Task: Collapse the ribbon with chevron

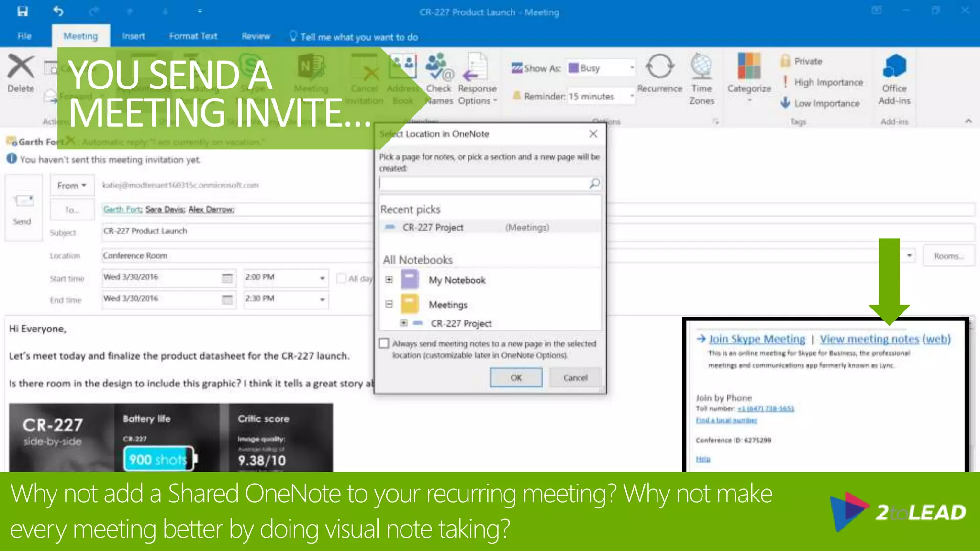Action: 969,121
